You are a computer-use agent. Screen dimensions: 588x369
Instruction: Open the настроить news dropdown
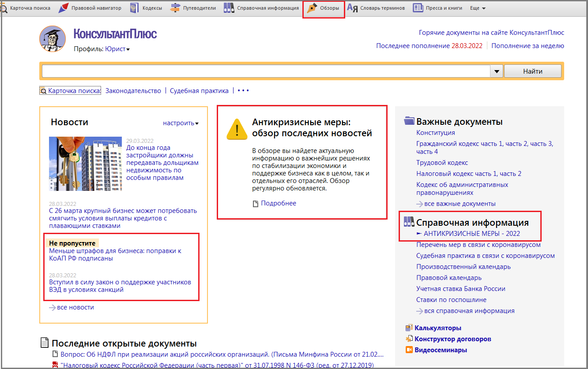(x=181, y=123)
